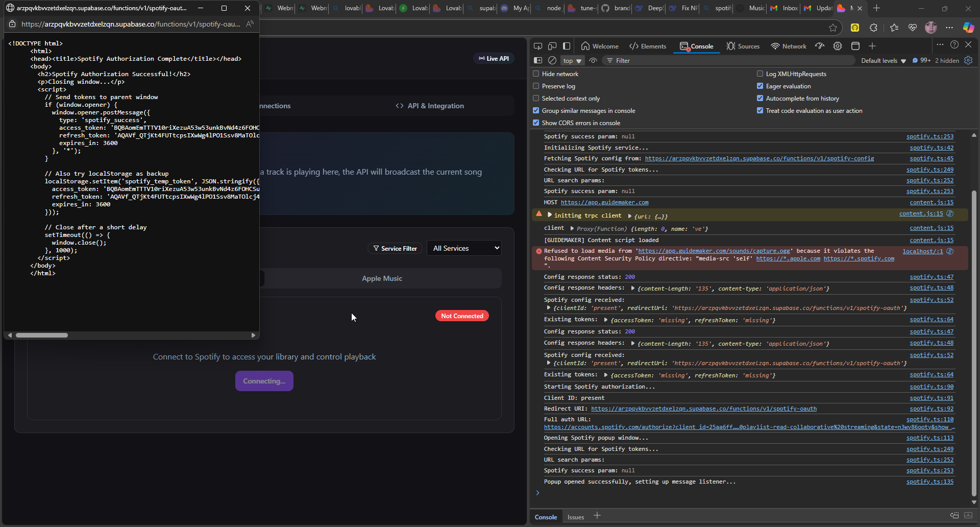The image size is (980, 527).
Task: Open the Issues drawer tab
Action: 576,517
